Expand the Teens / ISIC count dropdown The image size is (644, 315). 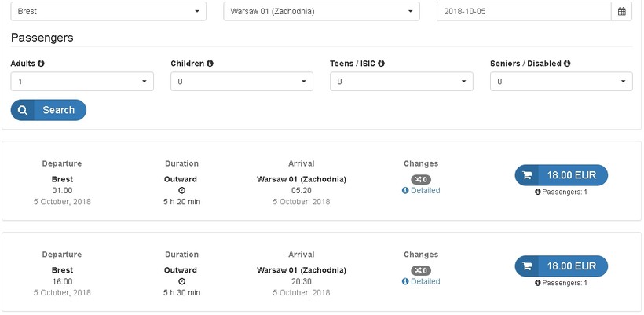click(x=401, y=82)
